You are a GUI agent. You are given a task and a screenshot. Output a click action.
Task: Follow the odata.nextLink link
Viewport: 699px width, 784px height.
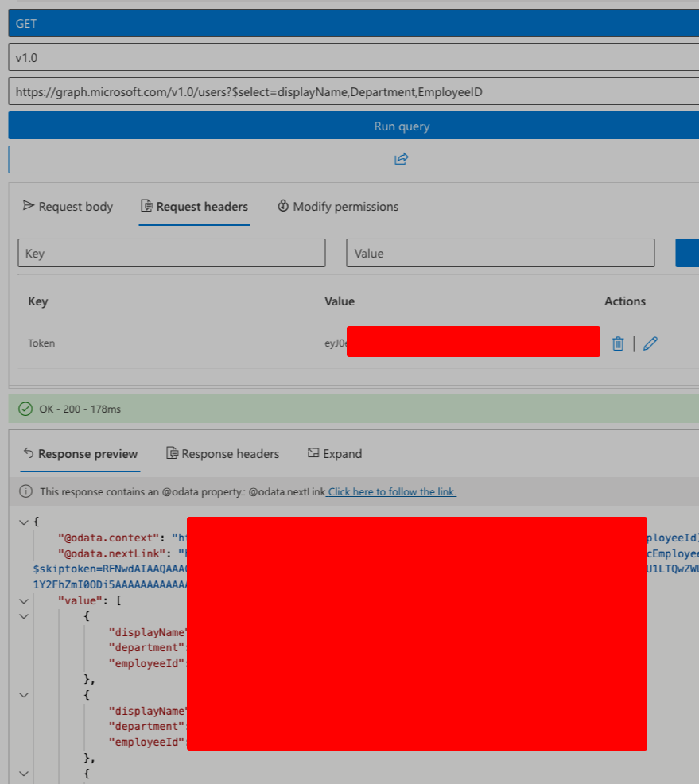(391, 492)
